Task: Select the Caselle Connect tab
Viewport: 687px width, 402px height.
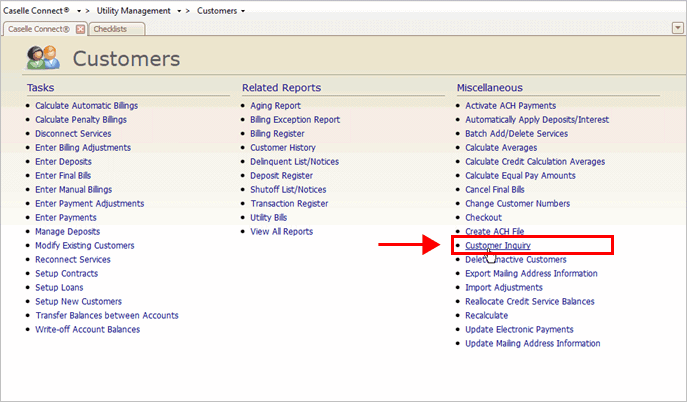Action: pos(38,29)
